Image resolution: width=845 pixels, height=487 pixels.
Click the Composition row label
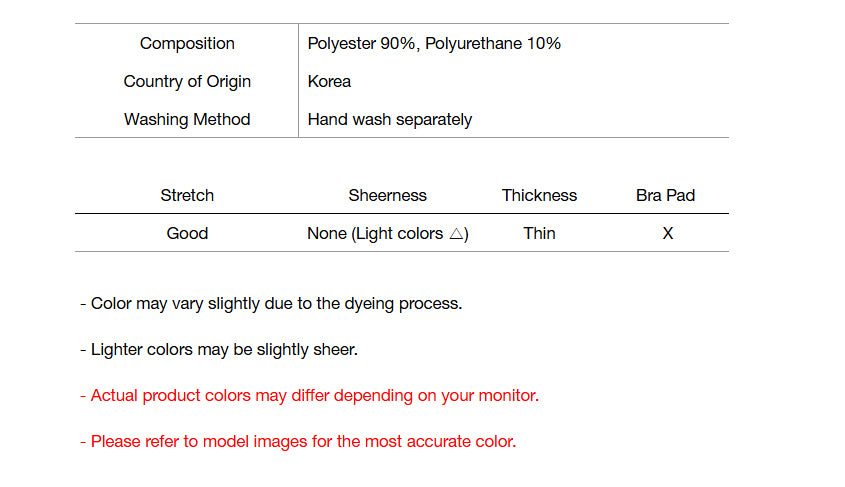click(187, 43)
